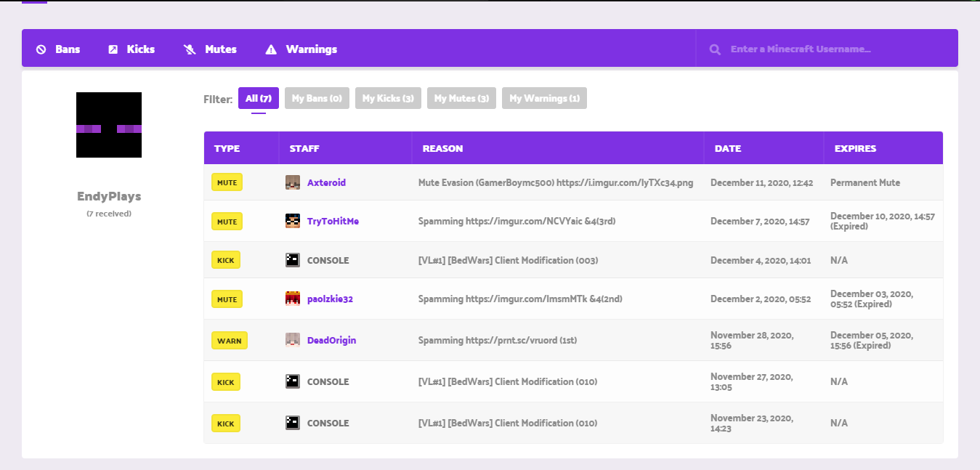Show My Warnings (1) only
980x470 pixels.
pyautogui.click(x=544, y=98)
